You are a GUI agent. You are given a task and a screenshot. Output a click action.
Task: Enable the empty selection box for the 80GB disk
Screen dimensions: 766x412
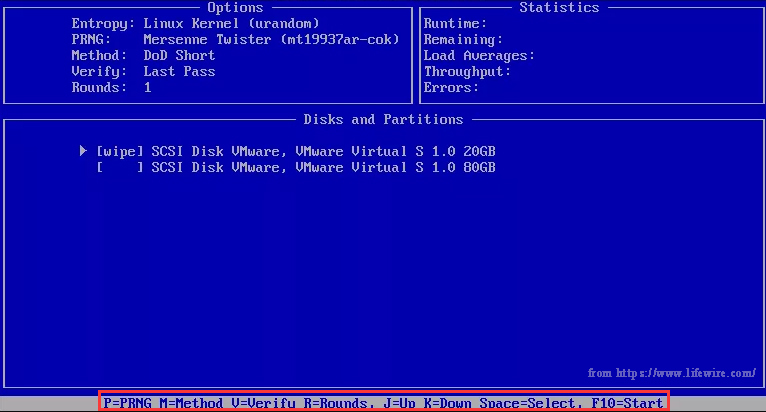pyautogui.click(x=119, y=167)
